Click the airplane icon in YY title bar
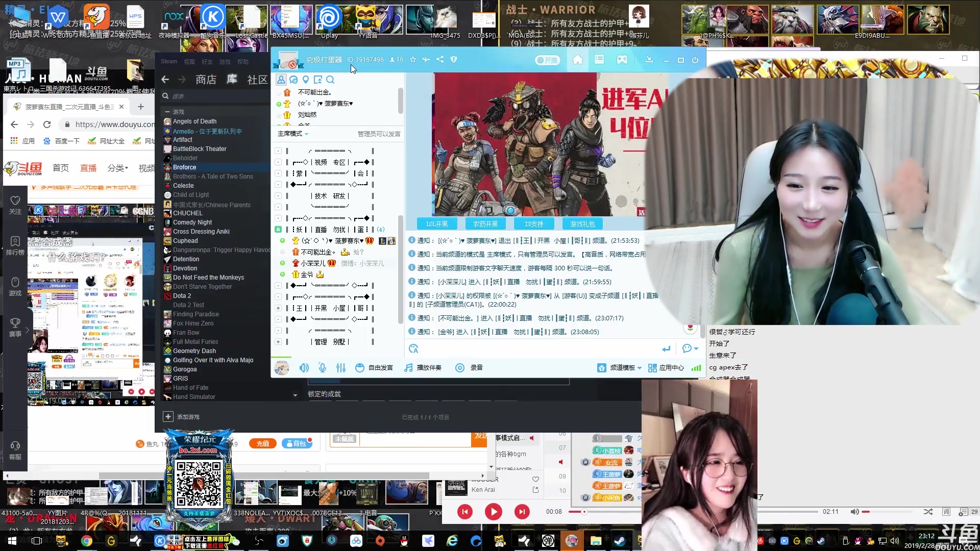 tap(426, 60)
